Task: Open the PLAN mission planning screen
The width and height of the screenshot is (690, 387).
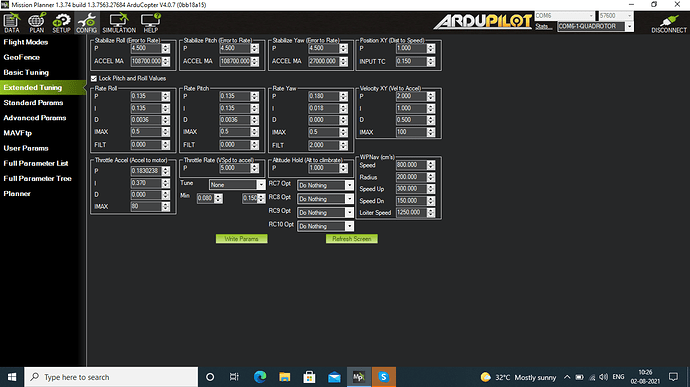Action: coord(37,23)
